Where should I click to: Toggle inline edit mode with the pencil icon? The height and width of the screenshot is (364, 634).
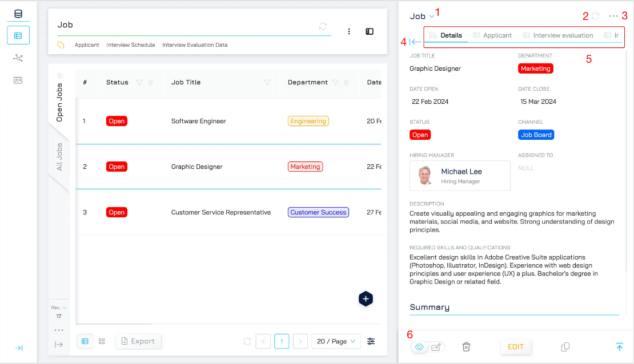point(436,347)
